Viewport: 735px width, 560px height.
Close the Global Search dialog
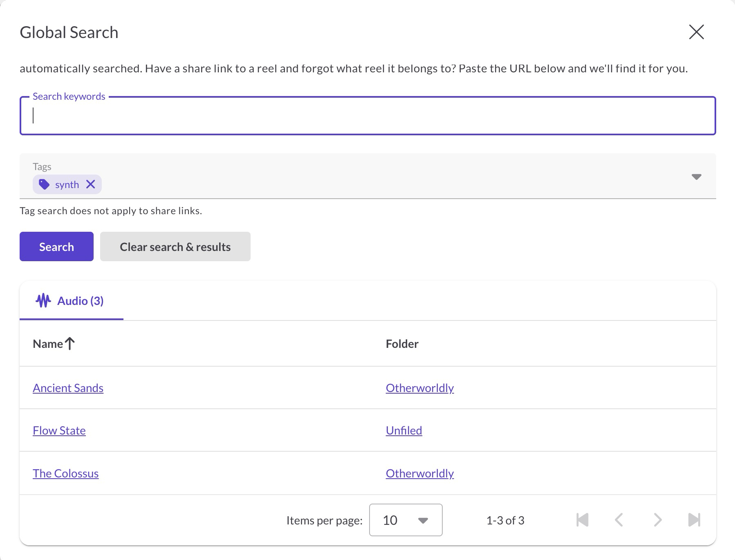pos(696,32)
